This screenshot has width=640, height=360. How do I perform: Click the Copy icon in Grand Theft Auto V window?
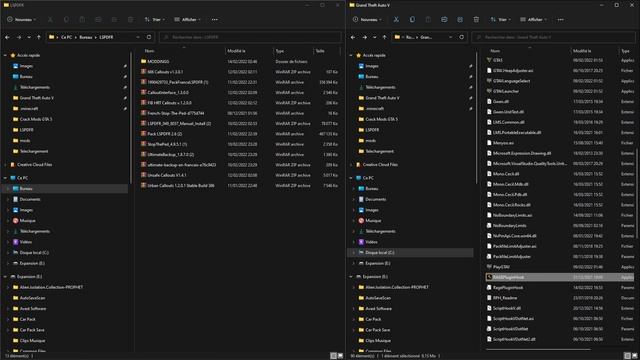(x=412, y=20)
